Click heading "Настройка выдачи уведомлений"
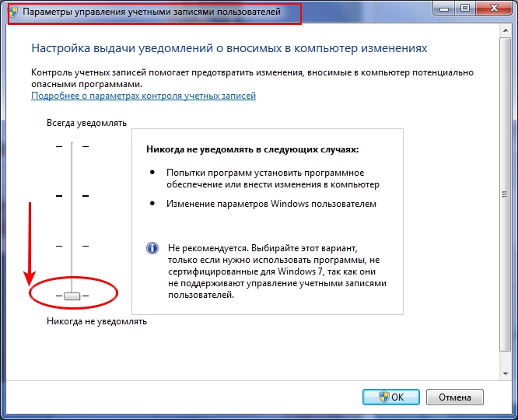This screenshot has height=420, width=518. [229, 48]
